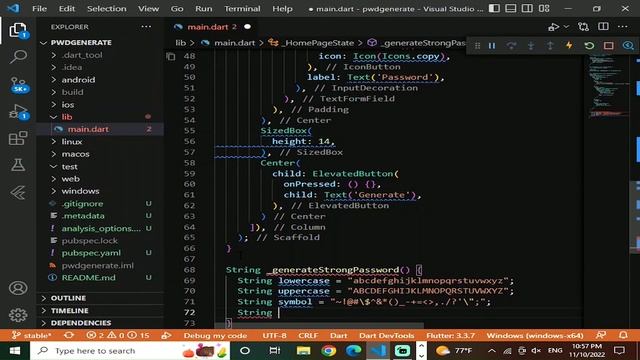Toggle the bottom panel layout
The image size is (640, 360).
511,8
